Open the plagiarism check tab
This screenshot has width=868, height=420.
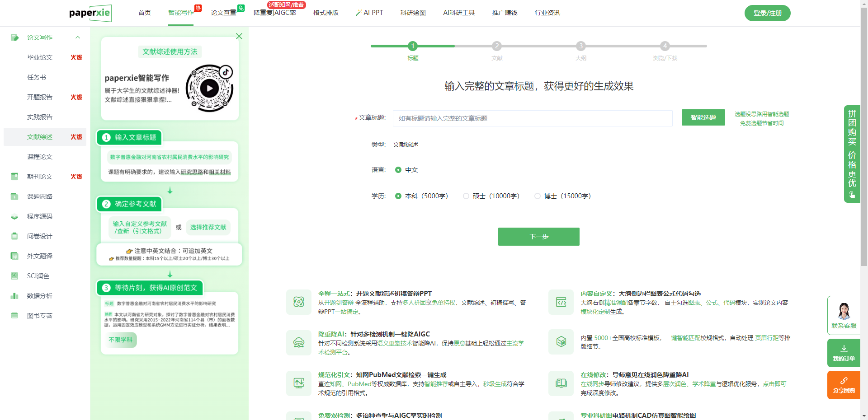(x=223, y=13)
